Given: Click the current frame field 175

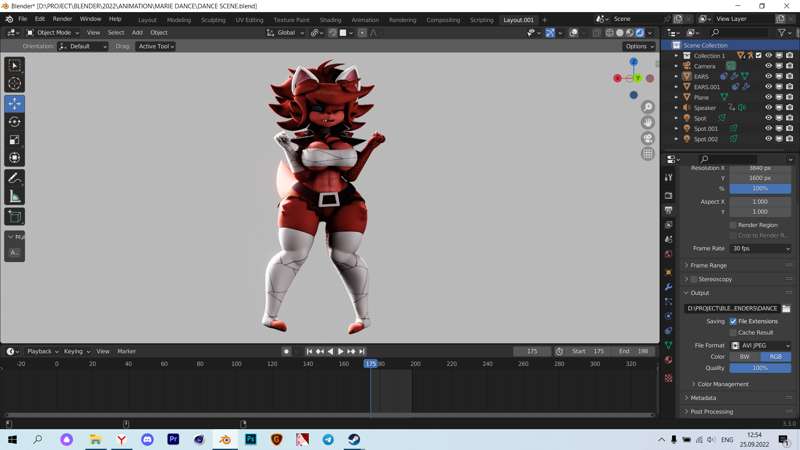Looking at the screenshot, I should point(532,351).
